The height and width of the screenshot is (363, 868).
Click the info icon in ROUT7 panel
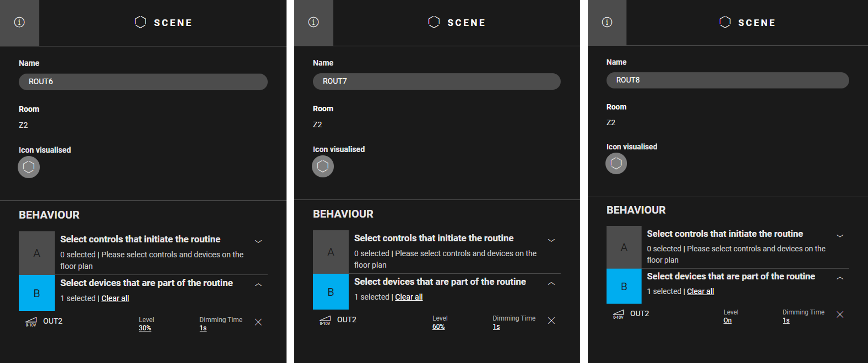point(313,22)
